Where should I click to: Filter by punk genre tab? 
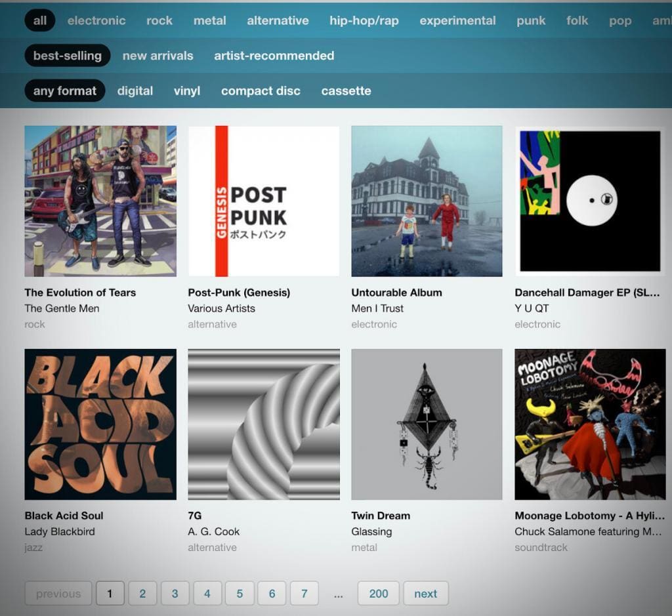[531, 20]
